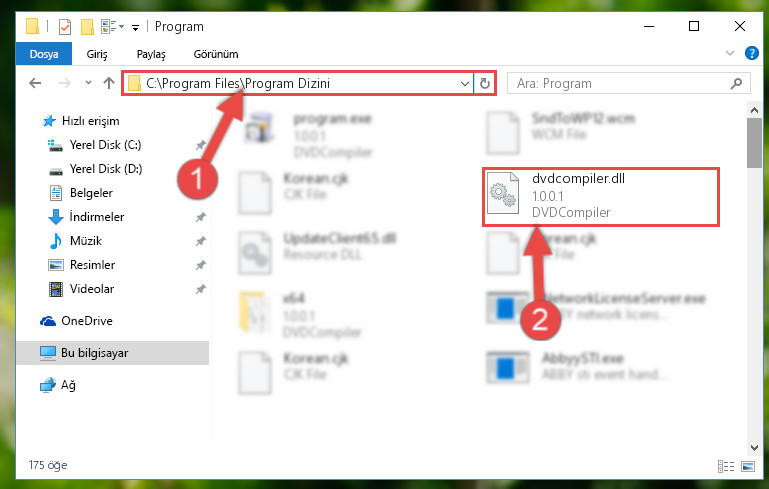Image resolution: width=769 pixels, height=489 pixels.
Task: Open the address bar history dropdown
Action: 464,83
